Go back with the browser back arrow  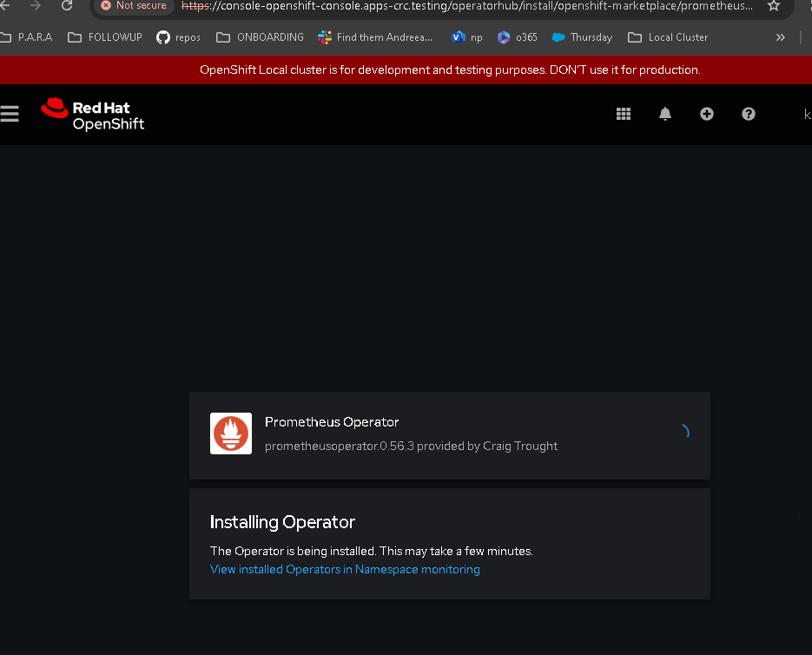(5, 6)
